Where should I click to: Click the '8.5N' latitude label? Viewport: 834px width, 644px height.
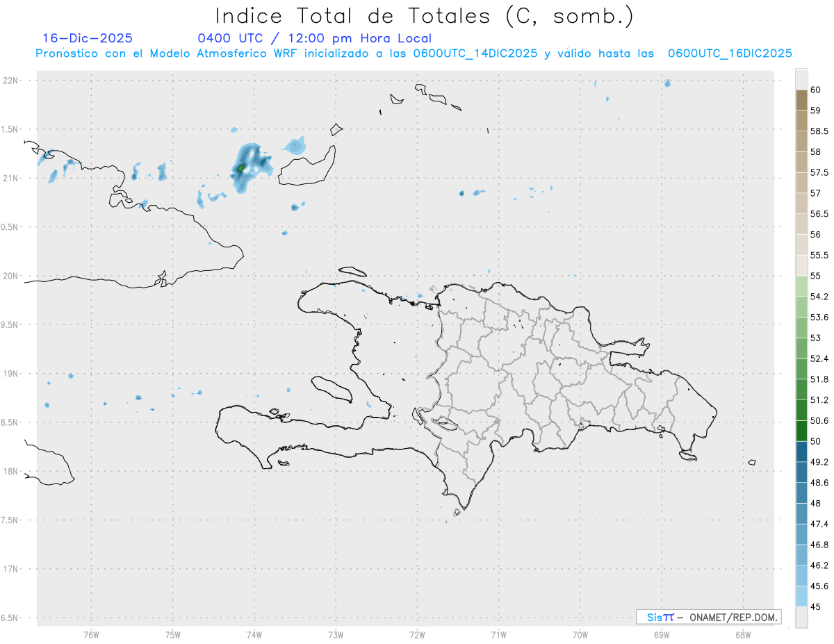point(10,422)
